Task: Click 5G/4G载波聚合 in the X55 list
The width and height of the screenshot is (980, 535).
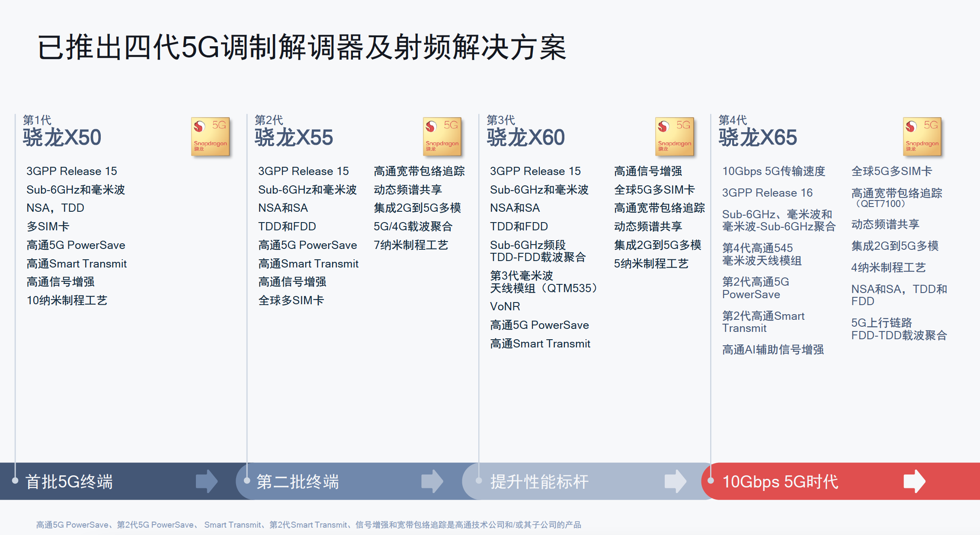Action: point(413,226)
